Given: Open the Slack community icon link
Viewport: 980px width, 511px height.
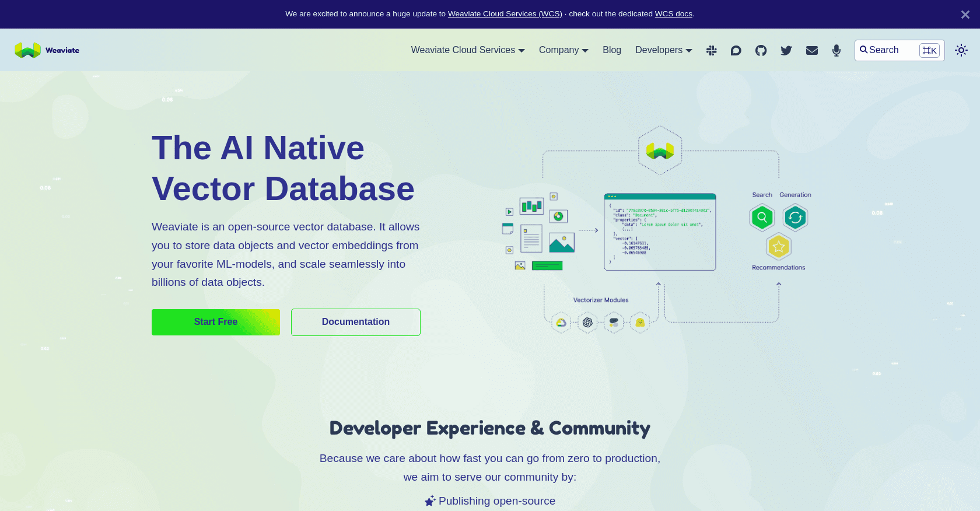Looking at the screenshot, I should coord(711,51).
